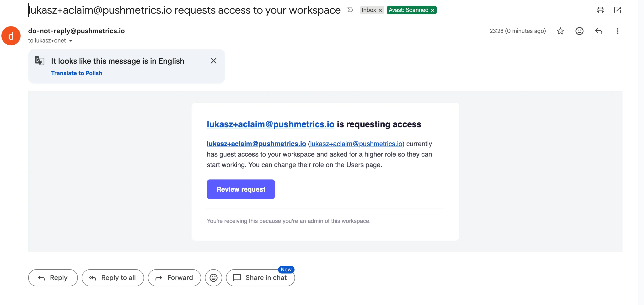
Task: Open the three-dot more options menu
Action: 617,31
